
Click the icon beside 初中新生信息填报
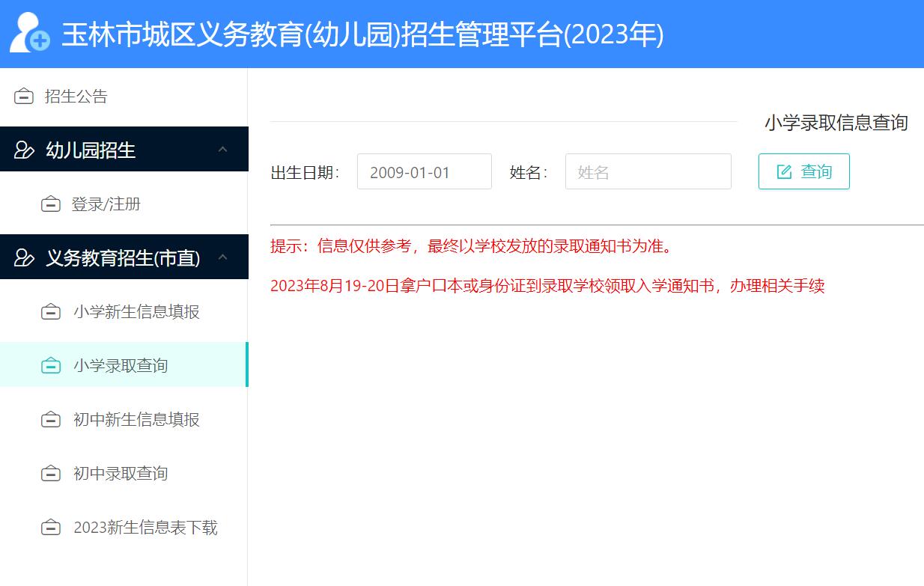tap(50, 420)
